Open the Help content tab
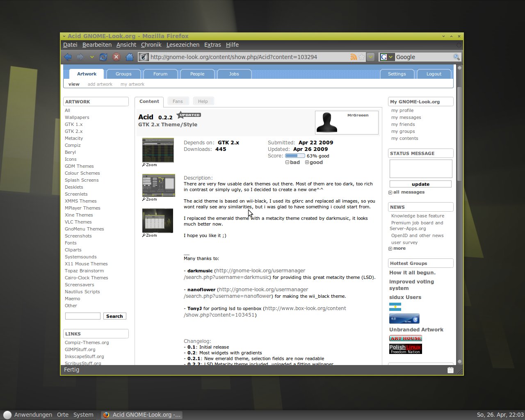 tap(203, 101)
